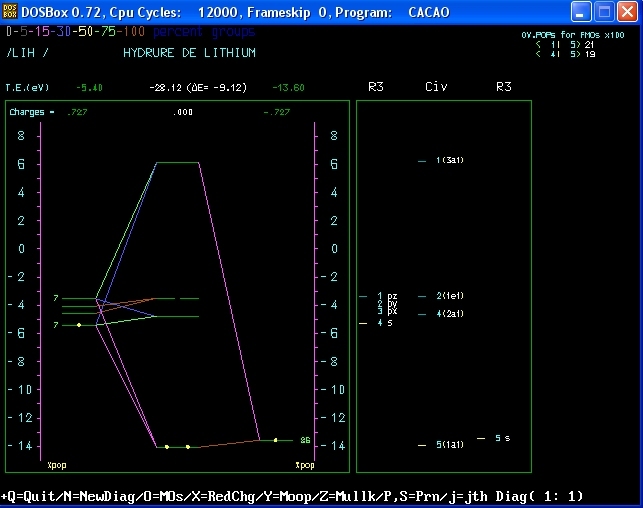Click the right energy axis tick label 0

[x=334, y=248]
